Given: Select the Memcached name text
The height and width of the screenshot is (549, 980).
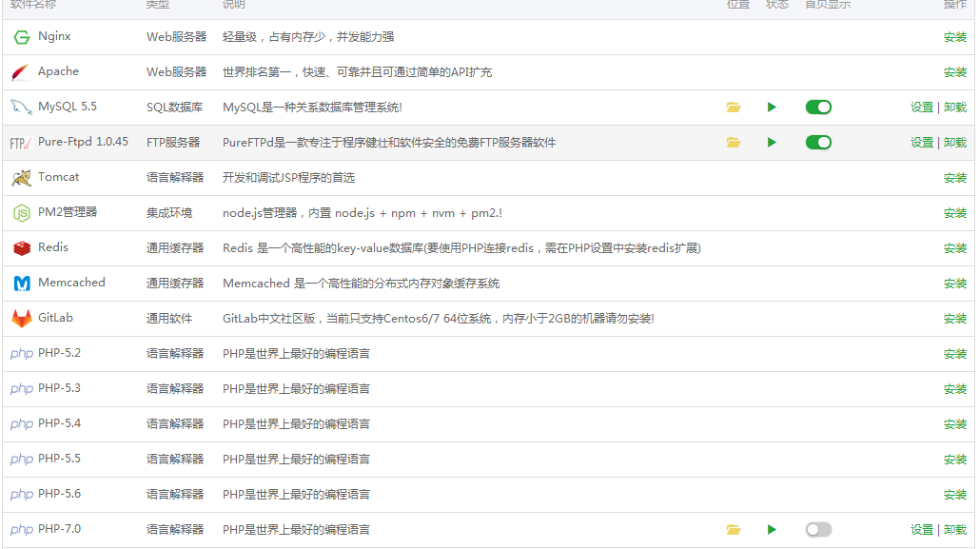Looking at the screenshot, I should [72, 283].
